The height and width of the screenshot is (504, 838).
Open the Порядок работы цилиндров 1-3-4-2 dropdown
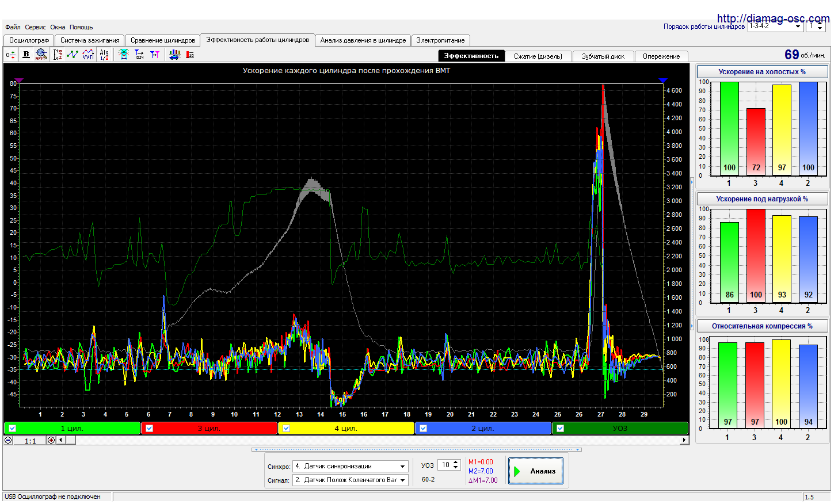pyautogui.click(x=776, y=26)
